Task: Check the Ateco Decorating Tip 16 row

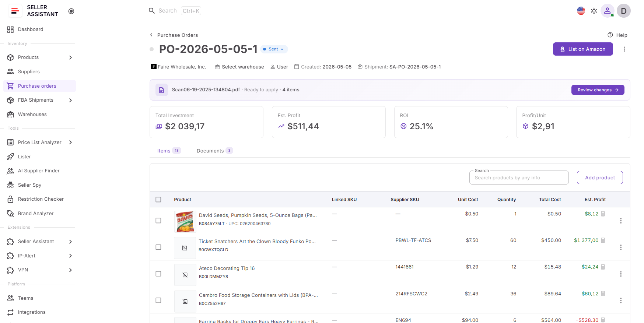Action: pos(158,274)
